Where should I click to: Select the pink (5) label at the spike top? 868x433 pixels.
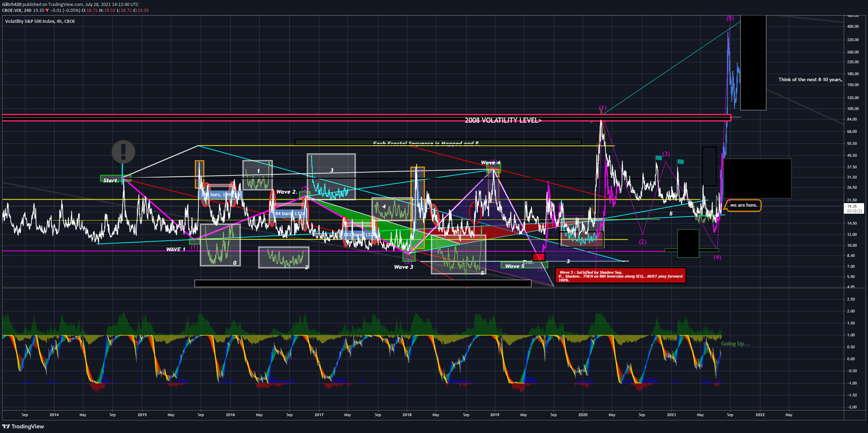(x=730, y=18)
